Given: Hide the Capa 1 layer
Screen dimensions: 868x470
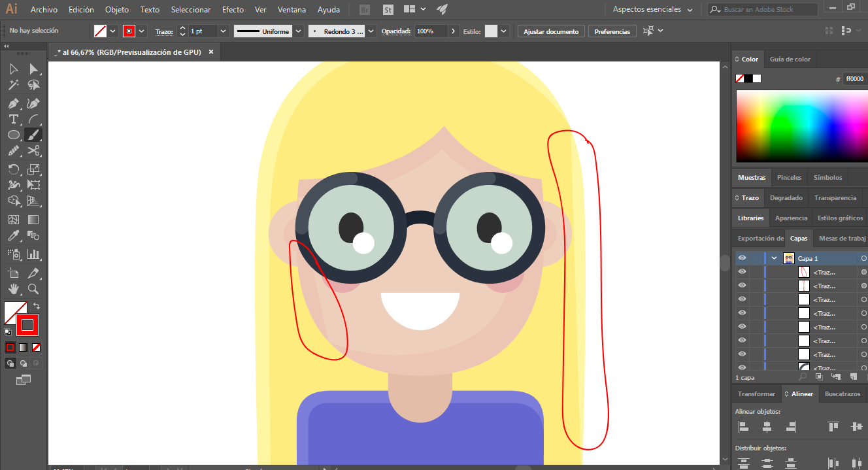Looking at the screenshot, I should pos(742,258).
